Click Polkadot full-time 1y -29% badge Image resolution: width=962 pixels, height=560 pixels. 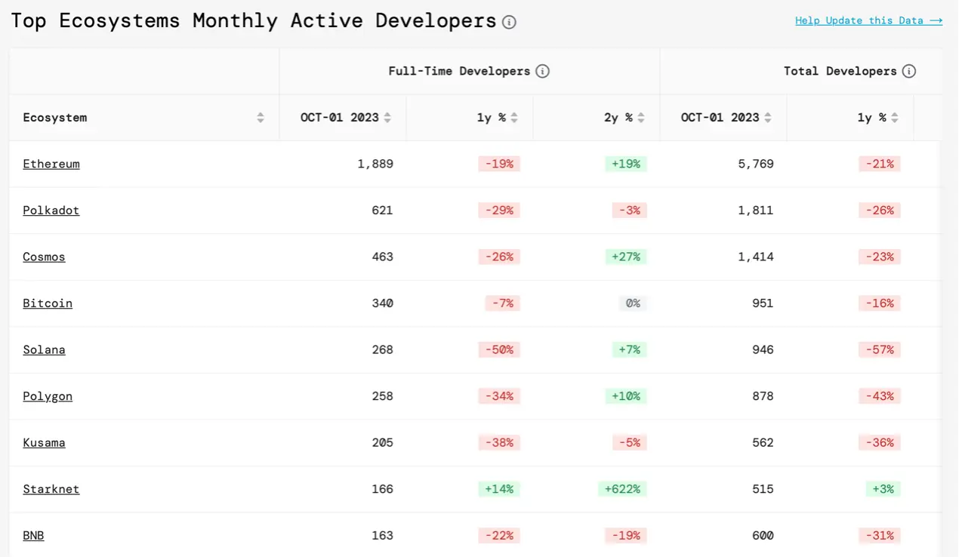click(499, 211)
